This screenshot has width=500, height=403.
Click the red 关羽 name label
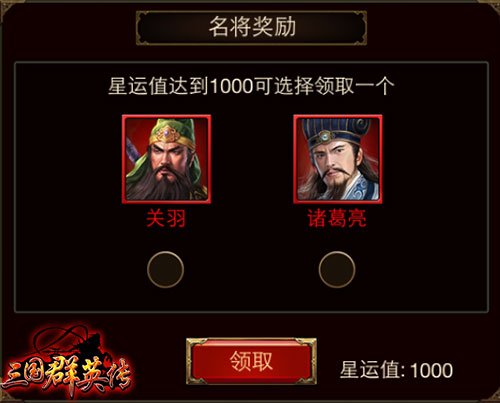coord(166,218)
